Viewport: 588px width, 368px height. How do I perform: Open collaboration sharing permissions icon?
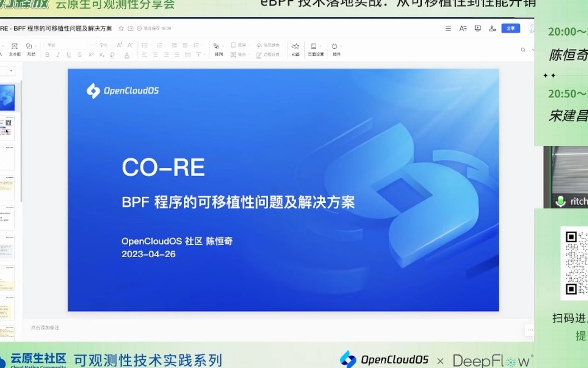[x=492, y=28]
